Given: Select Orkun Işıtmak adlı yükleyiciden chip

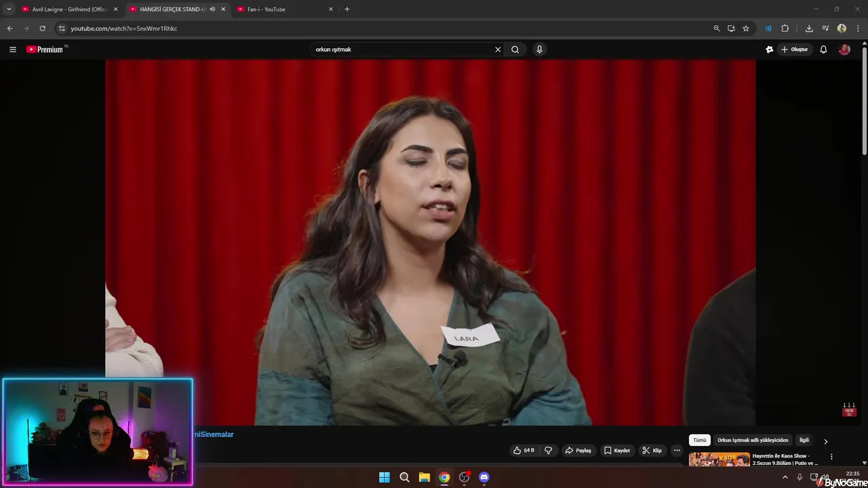Looking at the screenshot, I should tap(753, 441).
